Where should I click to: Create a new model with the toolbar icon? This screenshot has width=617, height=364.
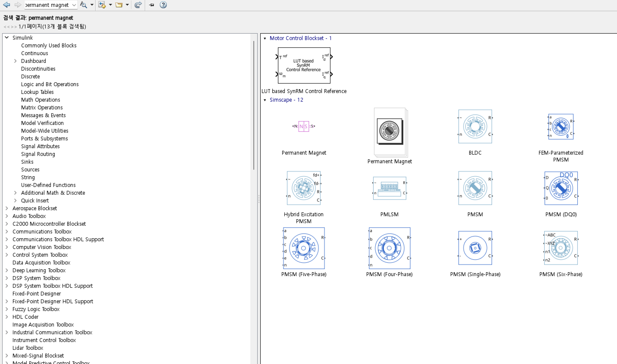(x=102, y=5)
